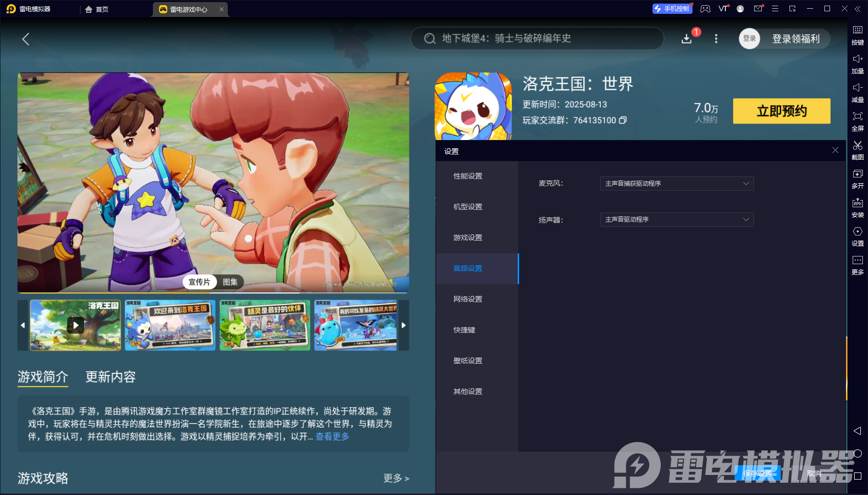Open the 查看更多 link in the description
The width and height of the screenshot is (868, 495).
coord(332,437)
